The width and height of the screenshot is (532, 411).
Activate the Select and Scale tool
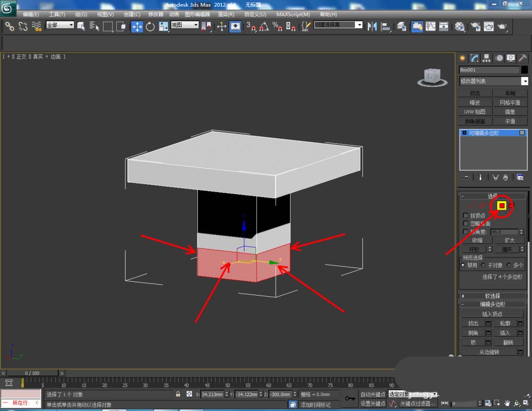click(163, 27)
